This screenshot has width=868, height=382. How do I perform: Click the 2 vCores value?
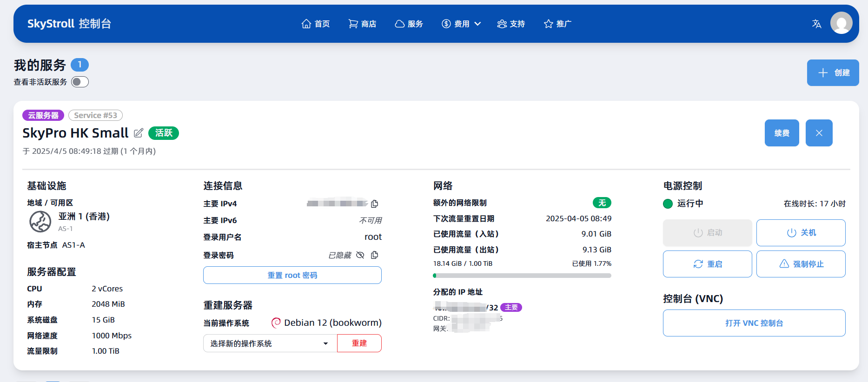(107, 289)
